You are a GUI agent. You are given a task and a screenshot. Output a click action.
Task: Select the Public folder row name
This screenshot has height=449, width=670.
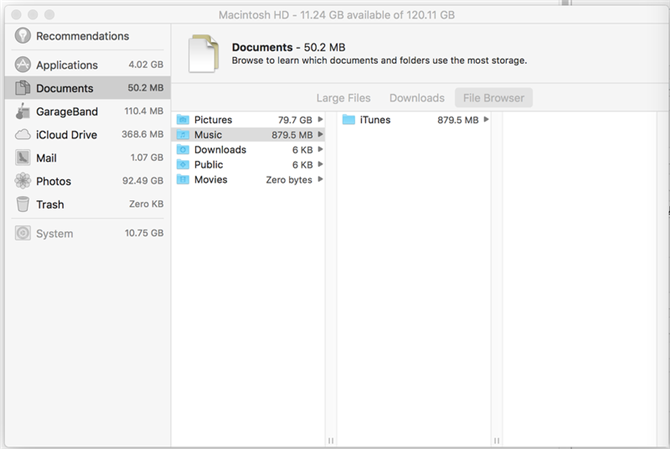coord(209,164)
